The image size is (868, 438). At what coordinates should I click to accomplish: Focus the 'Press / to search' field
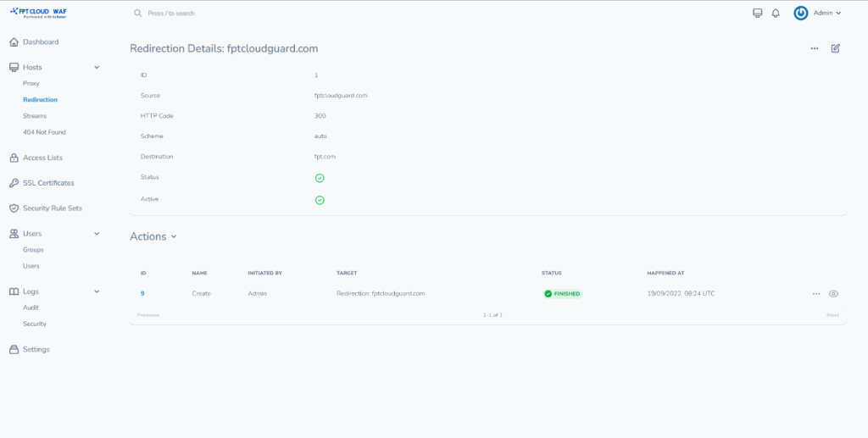tap(171, 14)
